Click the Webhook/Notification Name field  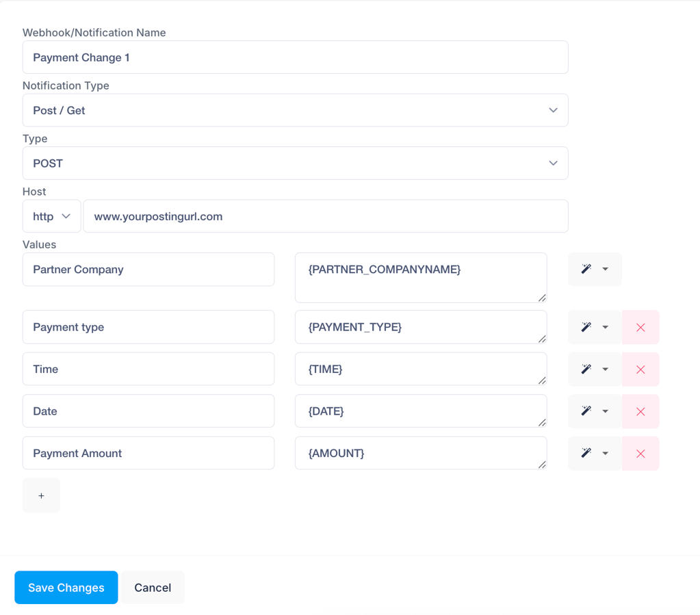295,57
